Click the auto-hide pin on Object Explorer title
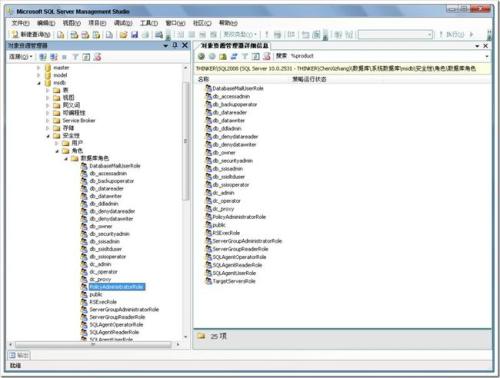 coord(175,45)
